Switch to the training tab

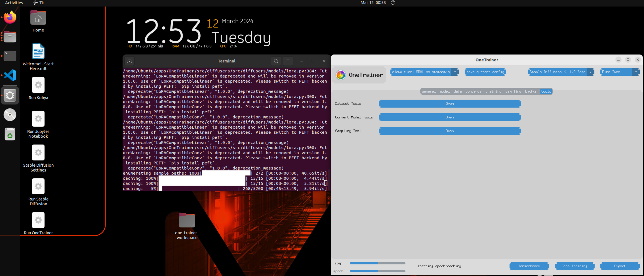(x=493, y=91)
